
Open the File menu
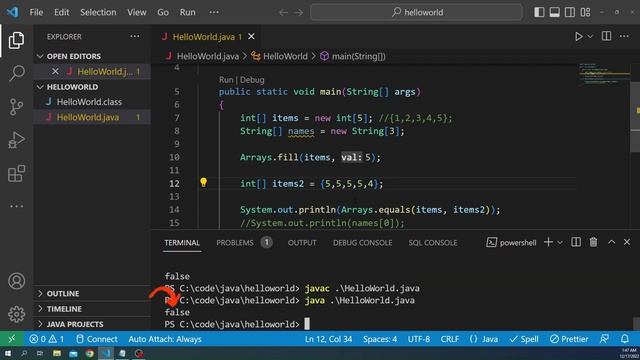pyautogui.click(x=36, y=12)
